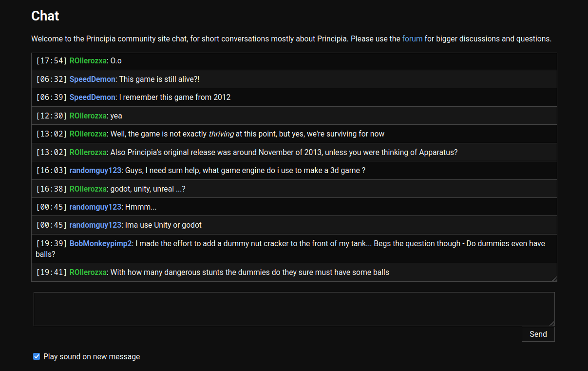
Task: Click randomguy123 on the game engine question
Action: coord(95,170)
